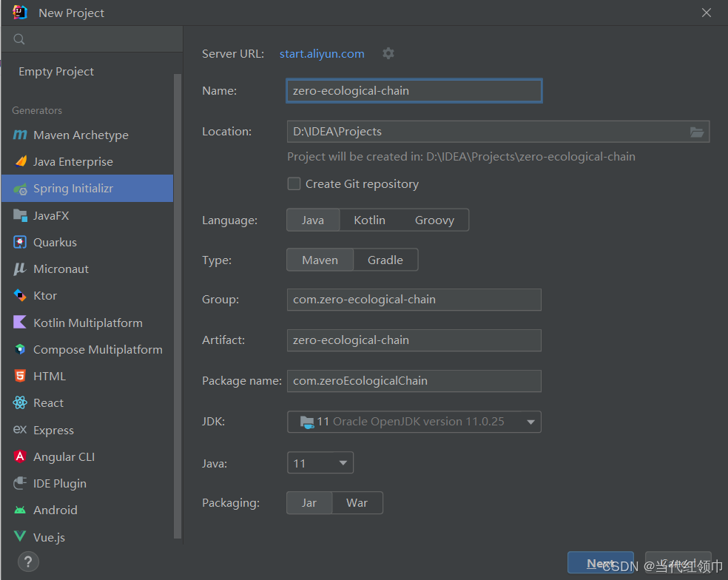This screenshot has height=580, width=728.
Task: Focus the Name input field
Action: tap(414, 91)
